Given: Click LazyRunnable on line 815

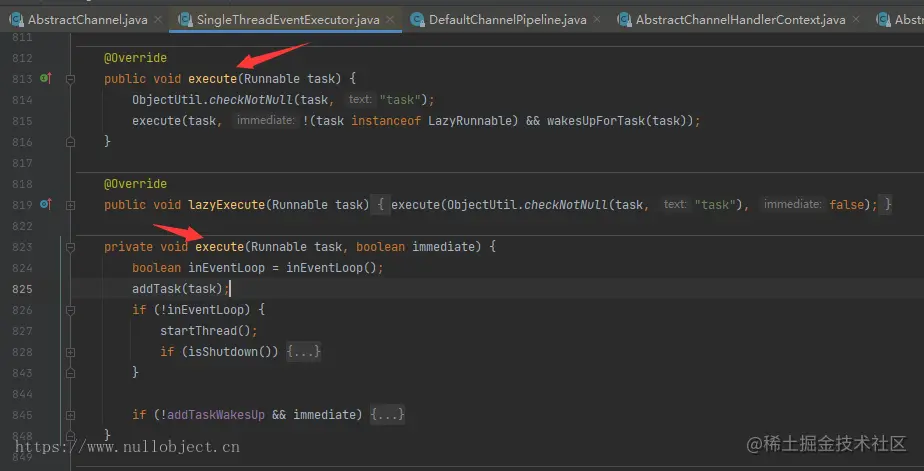Looking at the screenshot, I should 470,121.
